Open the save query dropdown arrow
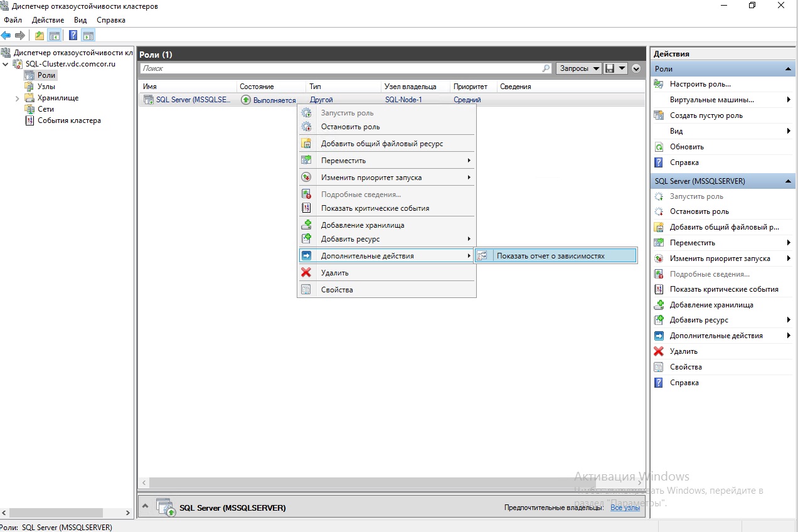 pyautogui.click(x=622, y=68)
